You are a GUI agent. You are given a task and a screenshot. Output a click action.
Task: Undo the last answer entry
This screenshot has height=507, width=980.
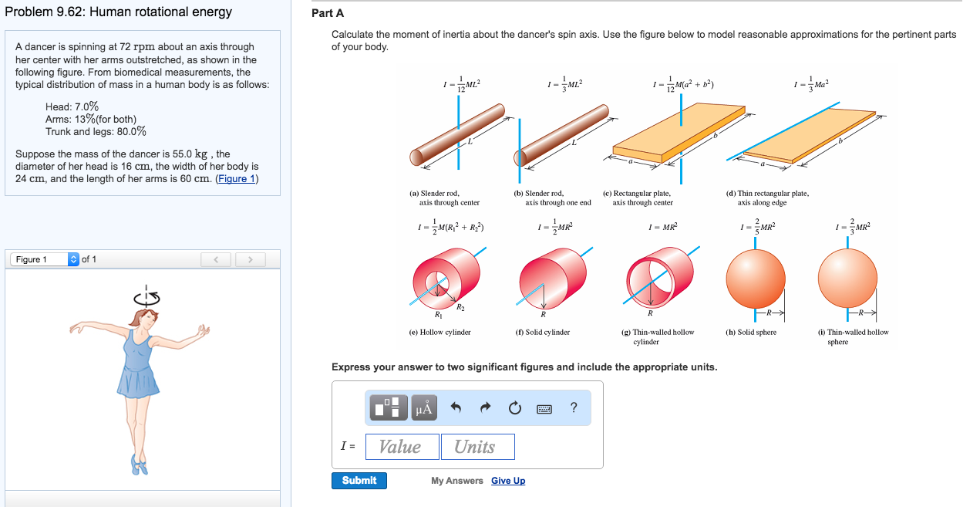coord(455,407)
